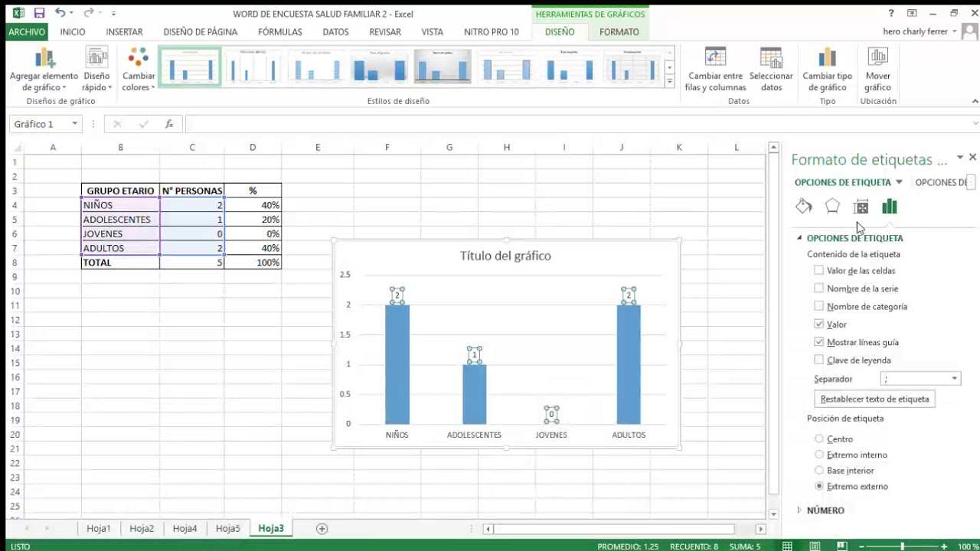This screenshot has width=980, height=551.
Task: Switch to the FORMATO tab
Action: 619,32
